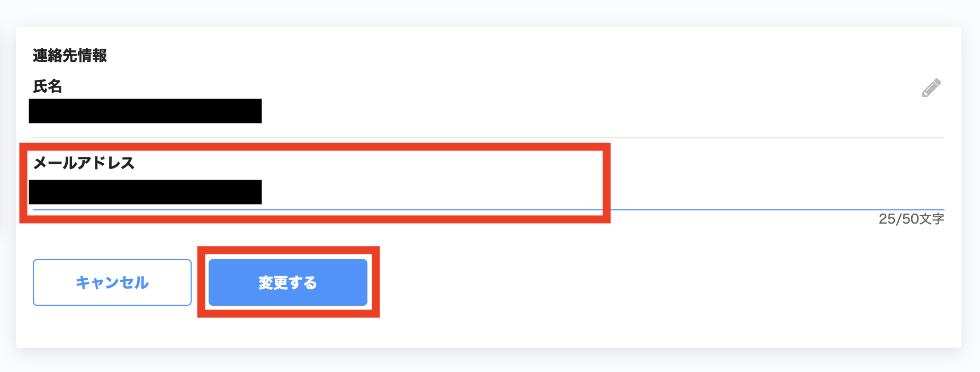
Task: Discard the edit via the white outlined button
Action: pyautogui.click(x=112, y=282)
